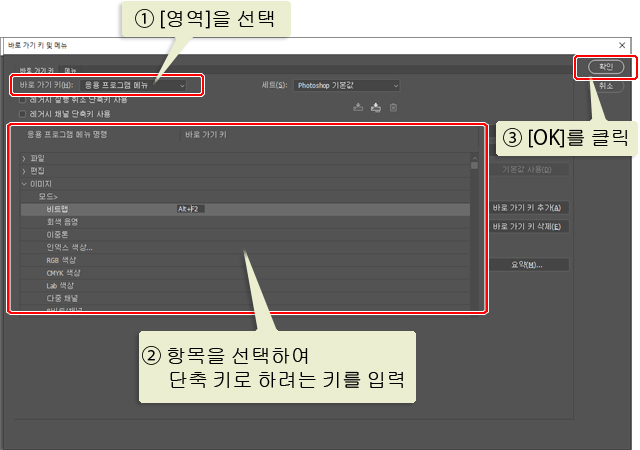Collapse the 이미지 menu group
Image resolution: width=640 pixels, height=450 pixels.
(x=24, y=184)
